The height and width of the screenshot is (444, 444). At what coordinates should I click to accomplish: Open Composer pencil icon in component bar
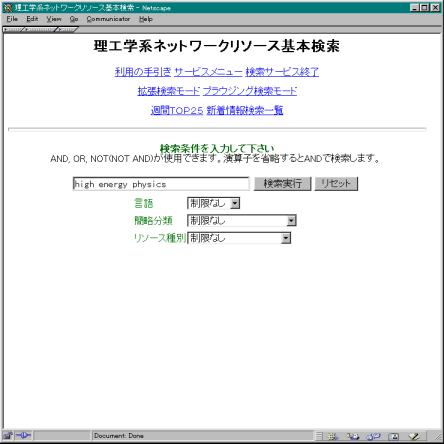[x=414, y=436]
